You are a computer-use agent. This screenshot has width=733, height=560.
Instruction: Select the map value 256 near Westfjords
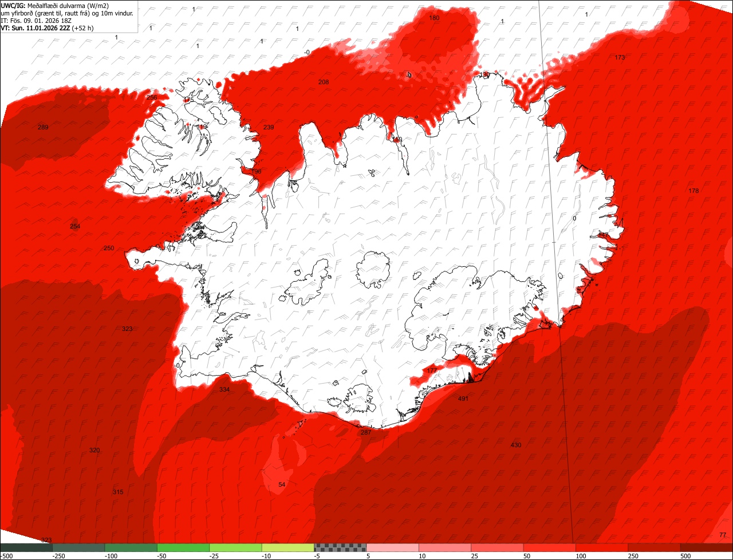pos(152,98)
